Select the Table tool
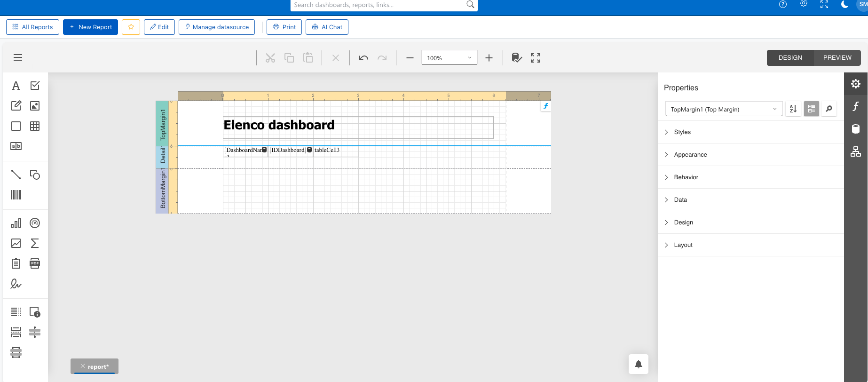Viewport: 868px width, 382px height. (x=35, y=126)
